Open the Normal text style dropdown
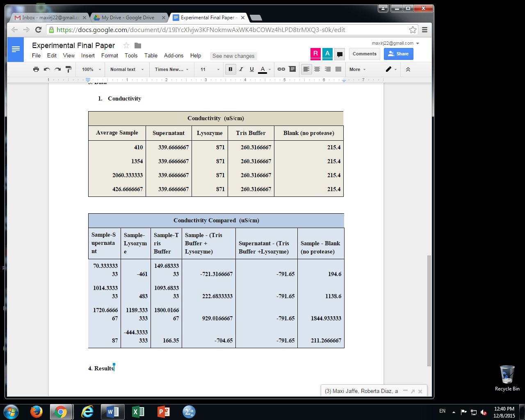Screen dimensions: 525x420 127,69
